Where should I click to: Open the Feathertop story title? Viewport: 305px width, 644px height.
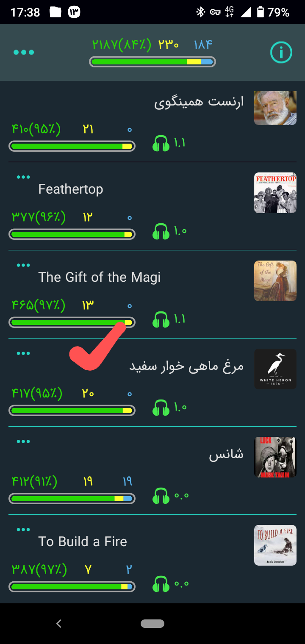[71, 189]
